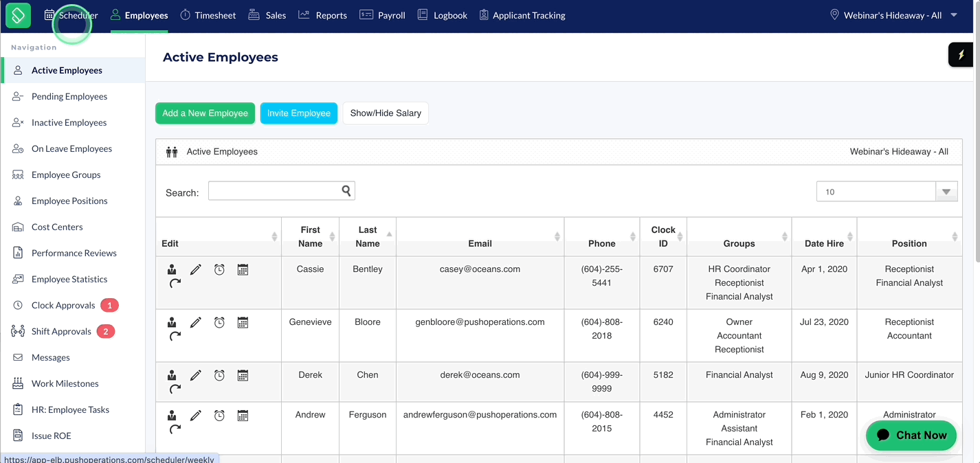Go to the Payroll tab
This screenshot has width=980, height=463.
pyautogui.click(x=382, y=15)
